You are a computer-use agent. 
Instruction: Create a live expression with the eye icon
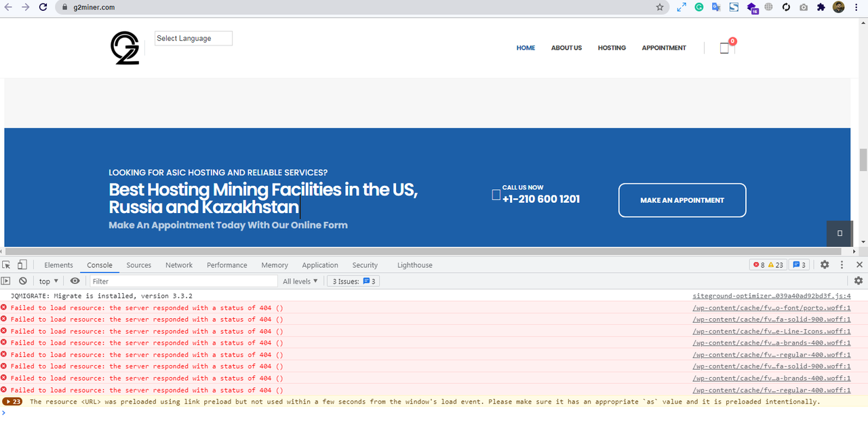tap(75, 281)
